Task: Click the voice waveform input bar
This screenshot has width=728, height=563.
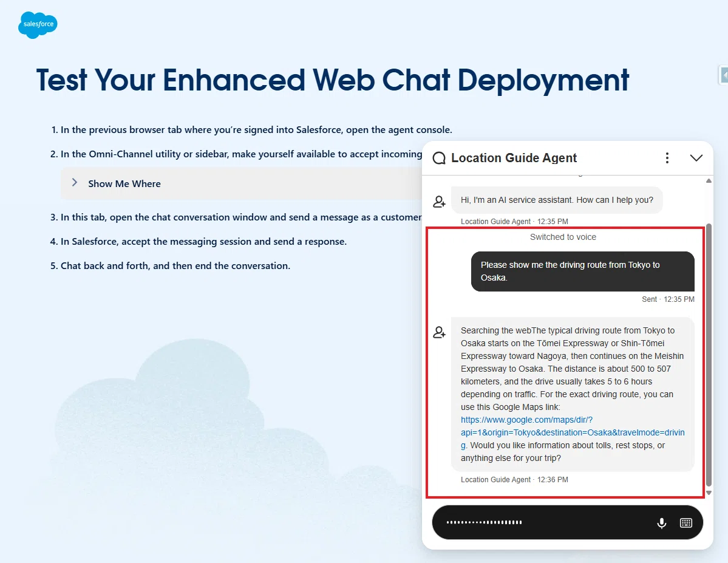Action: [567, 522]
